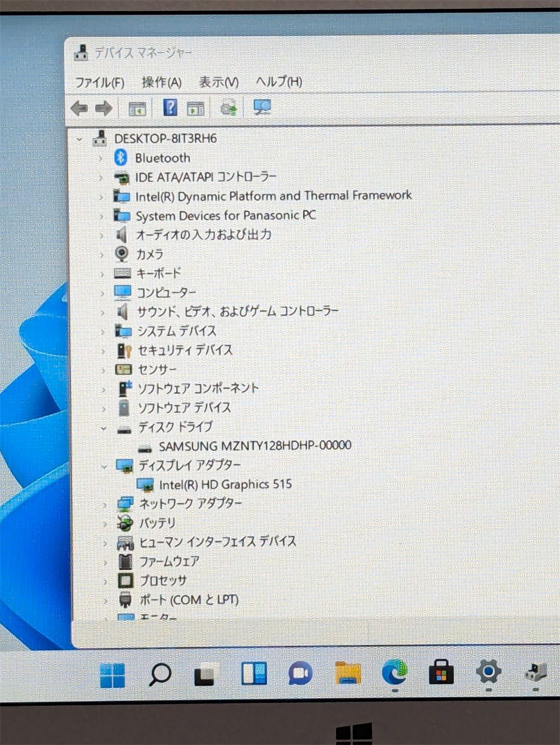Screen dimensions: 560x745
Task: Open the Help question-mark toolbar icon
Action: pyautogui.click(x=170, y=107)
